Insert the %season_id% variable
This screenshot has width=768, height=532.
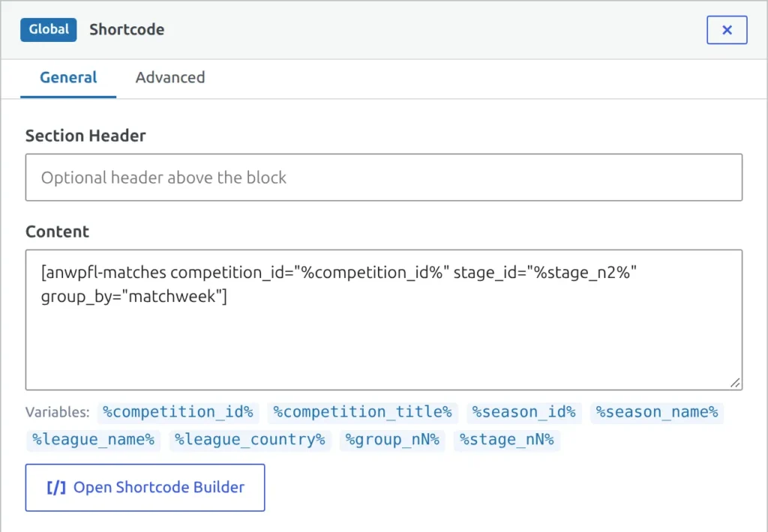[x=523, y=412]
